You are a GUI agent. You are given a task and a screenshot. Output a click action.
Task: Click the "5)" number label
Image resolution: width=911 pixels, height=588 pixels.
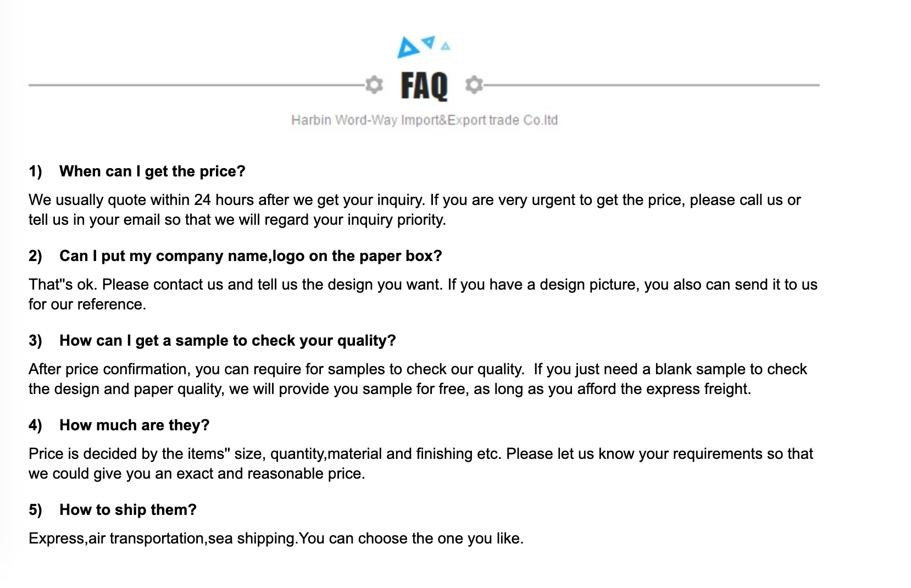35,510
